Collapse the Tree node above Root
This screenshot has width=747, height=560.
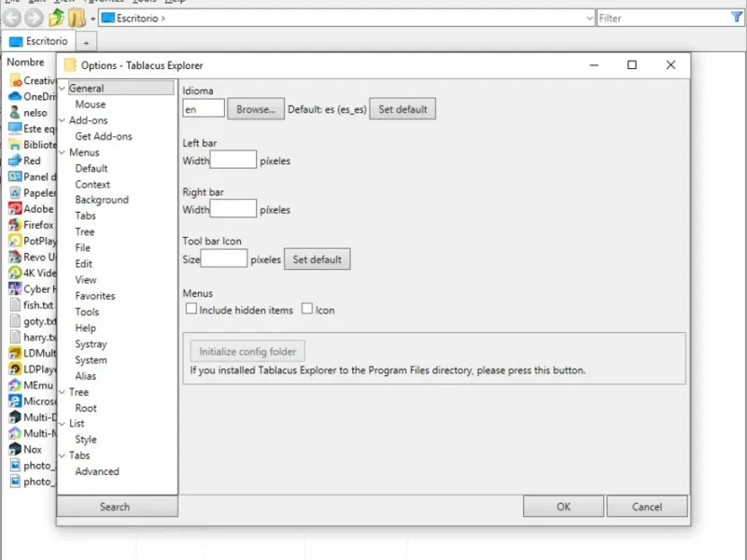pyautogui.click(x=62, y=392)
